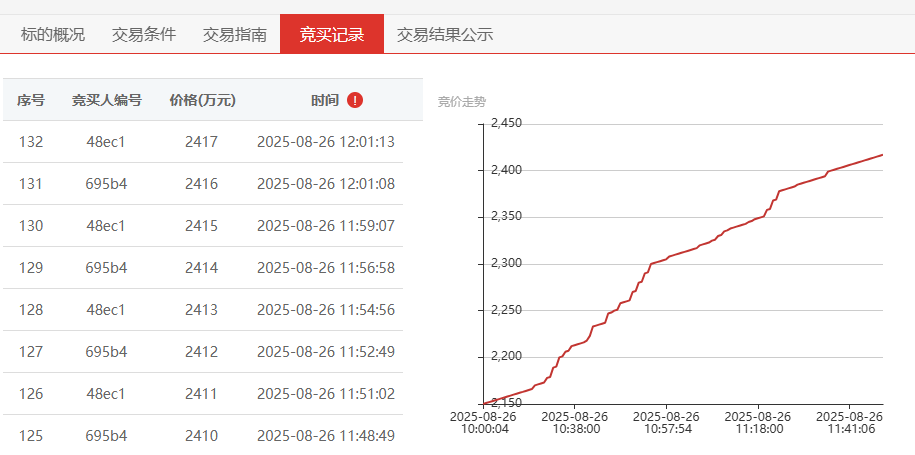Click timestamp 2025-08-26 11:59:07

[326, 226]
